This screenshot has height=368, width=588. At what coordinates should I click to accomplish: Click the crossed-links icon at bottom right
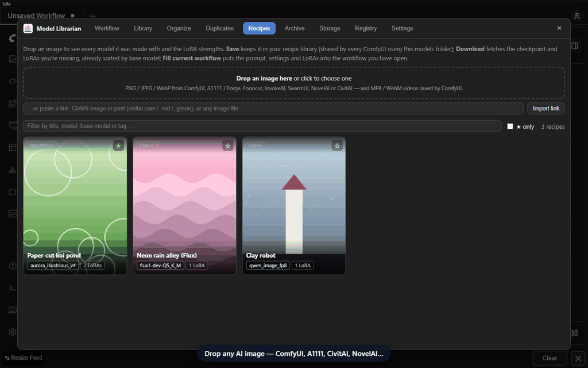click(574, 333)
